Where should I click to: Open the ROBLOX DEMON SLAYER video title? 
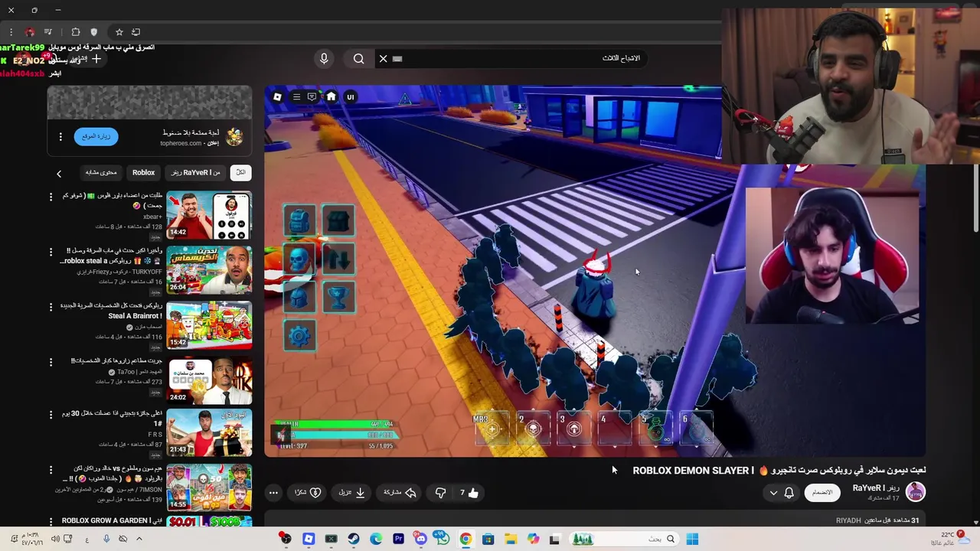[x=779, y=471]
